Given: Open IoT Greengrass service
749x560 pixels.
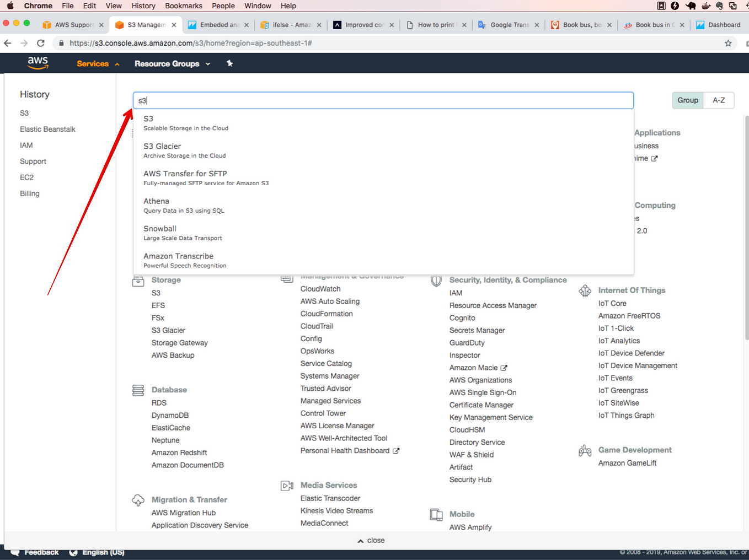Looking at the screenshot, I should (x=623, y=391).
